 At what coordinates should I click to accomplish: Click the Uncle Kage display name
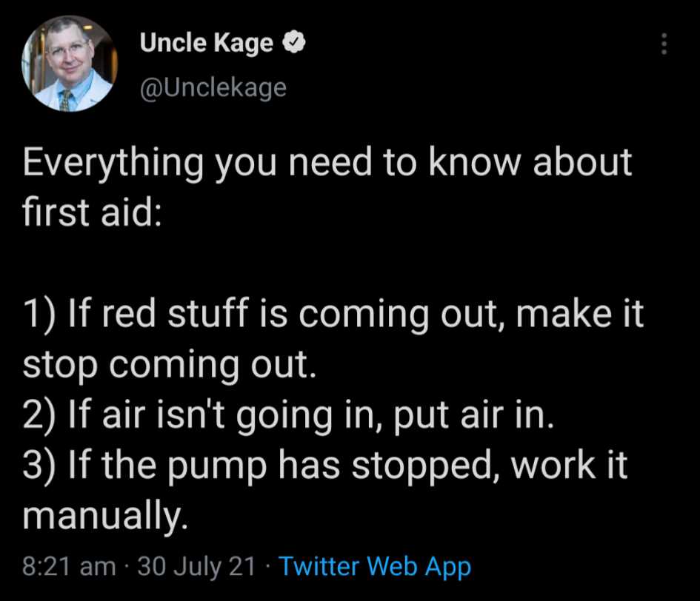coord(206,43)
